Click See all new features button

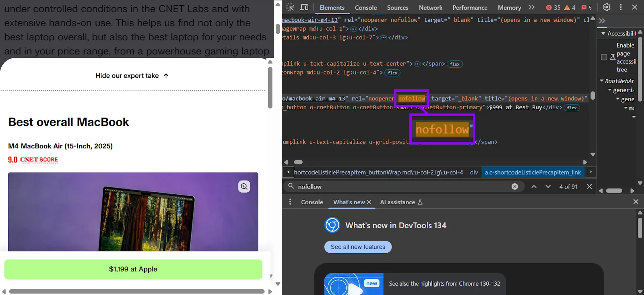pyautogui.click(x=358, y=247)
